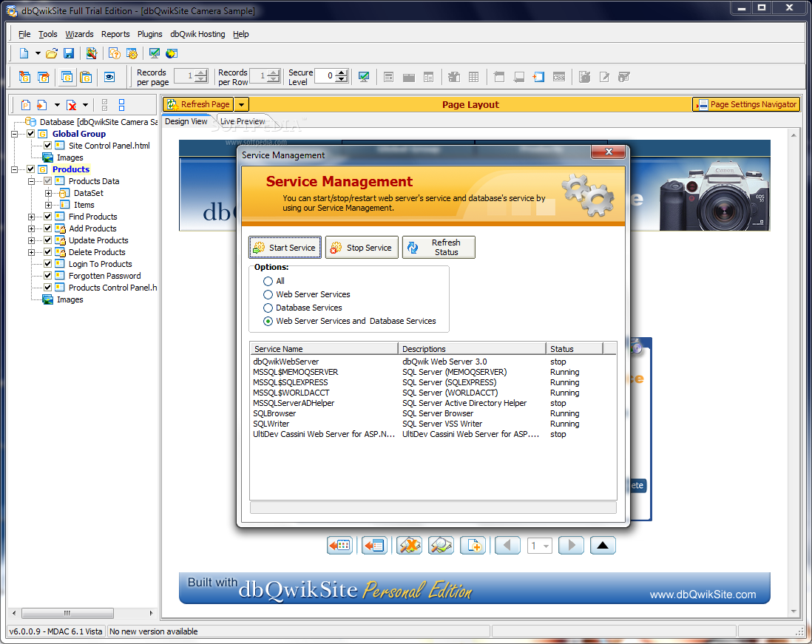Click the highlighted blue-framed group icon

point(67,77)
